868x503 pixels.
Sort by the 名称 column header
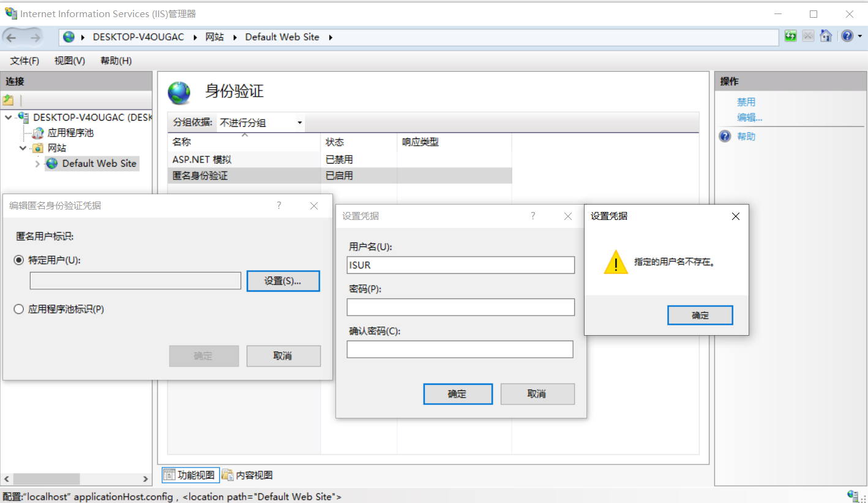(244, 142)
